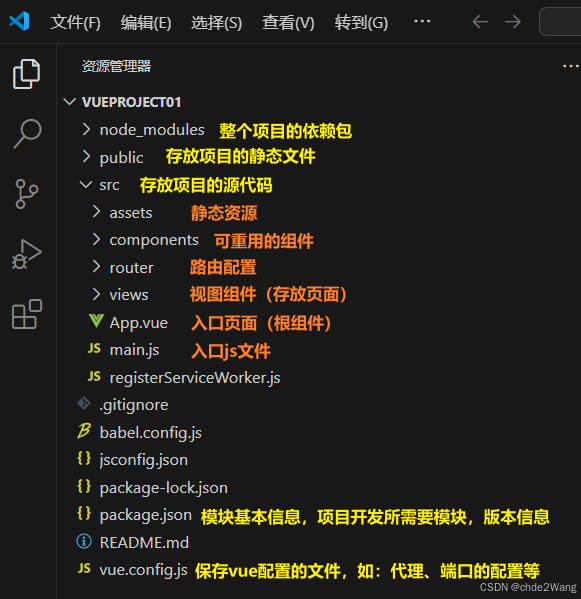Open the registerServiceWorker.js file
This screenshot has width=581, height=599.
point(195,378)
